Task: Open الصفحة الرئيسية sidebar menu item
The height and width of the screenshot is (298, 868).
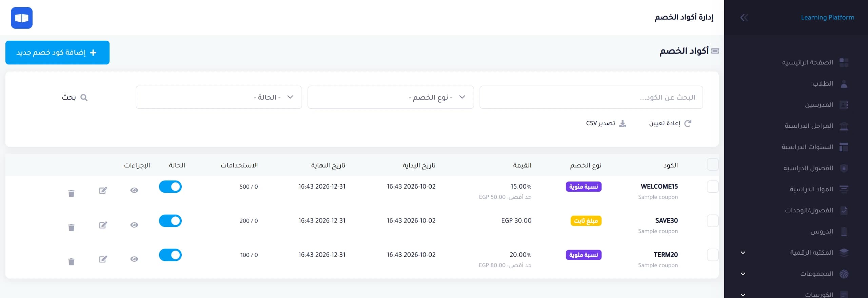Action: [796, 63]
